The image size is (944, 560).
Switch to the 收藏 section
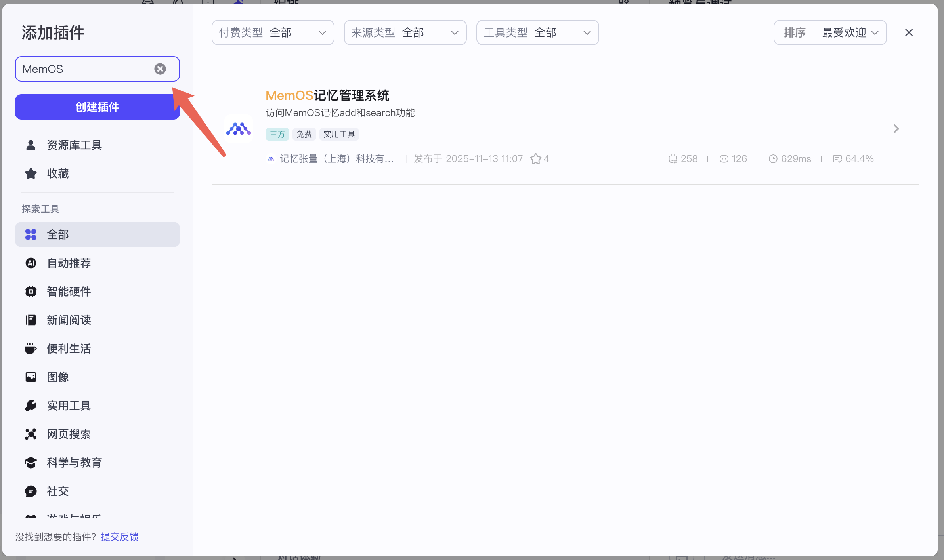click(58, 173)
